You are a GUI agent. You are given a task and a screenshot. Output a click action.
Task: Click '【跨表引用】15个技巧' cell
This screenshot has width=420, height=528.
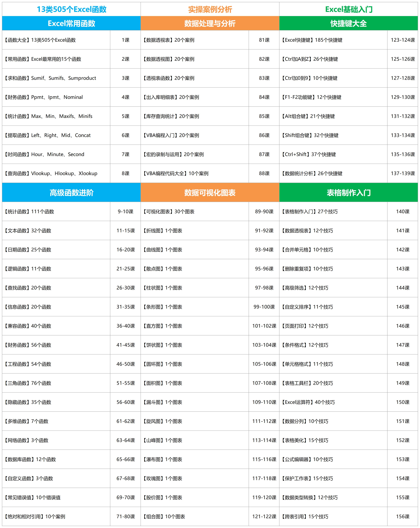coord(333,517)
